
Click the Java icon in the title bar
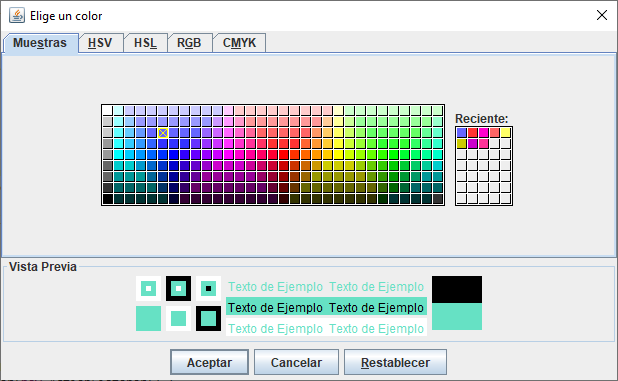[x=17, y=15]
